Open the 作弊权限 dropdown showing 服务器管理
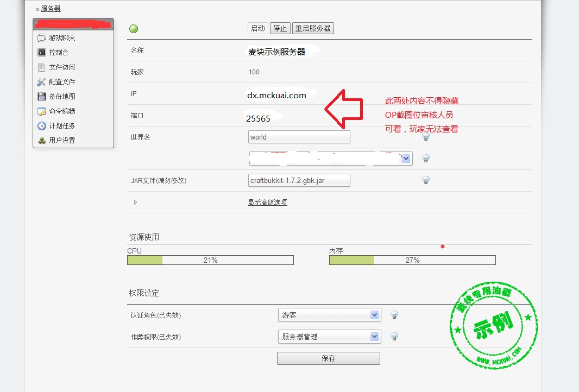The height and width of the screenshot is (392, 579). pos(329,337)
